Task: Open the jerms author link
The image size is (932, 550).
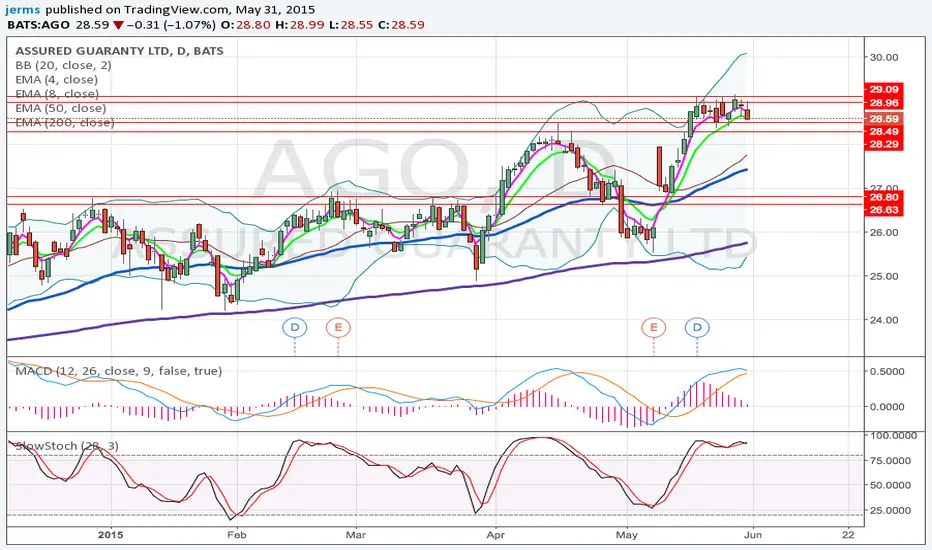Action: click(24, 10)
